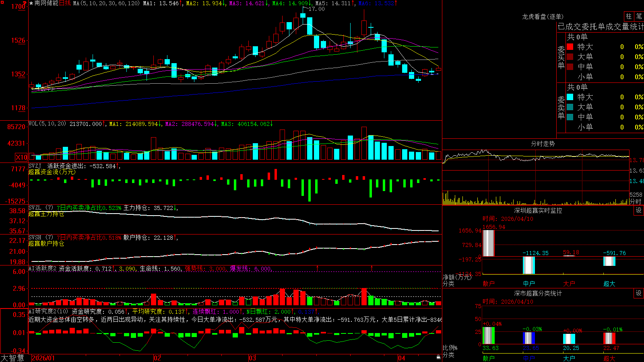Click the MA5: 14.311 value in the header
Image resolution: width=644 pixels, height=362 pixels.
pos(333,3)
